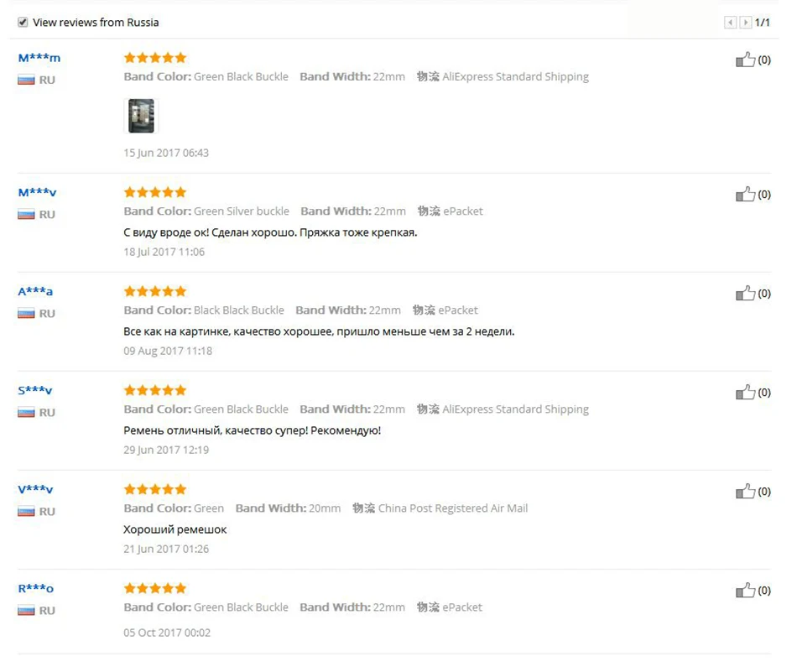Like M***m's review with thumbs-up icon
797x672 pixels.
pos(745,60)
